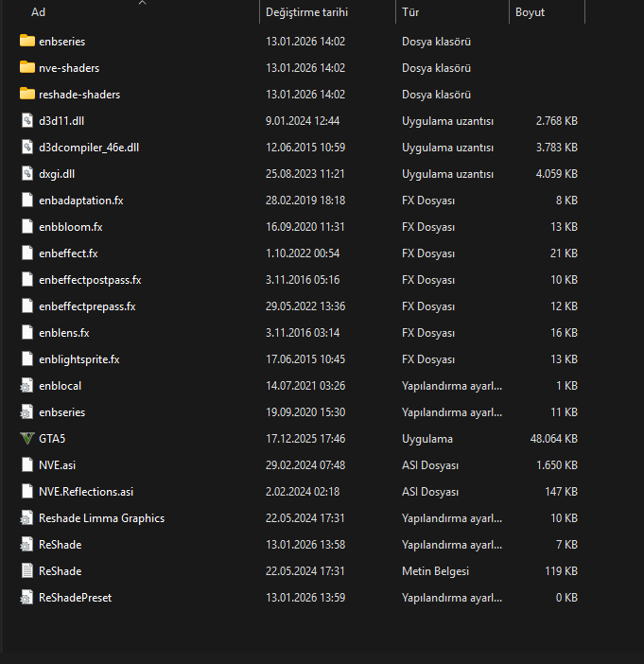The height and width of the screenshot is (664, 644).
Task: Click the enbadaptation.fx file icon
Action: (x=27, y=201)
